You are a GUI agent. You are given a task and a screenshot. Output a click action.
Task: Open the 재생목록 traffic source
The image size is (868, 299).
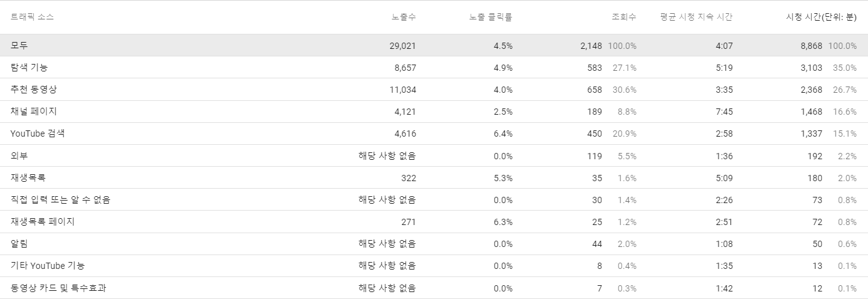28,178
